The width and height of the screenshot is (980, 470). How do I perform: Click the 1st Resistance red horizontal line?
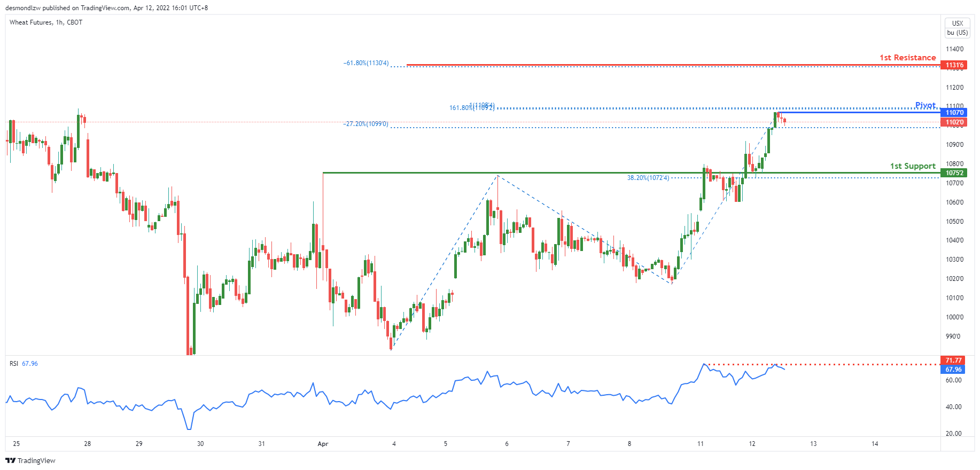[673, 65]
